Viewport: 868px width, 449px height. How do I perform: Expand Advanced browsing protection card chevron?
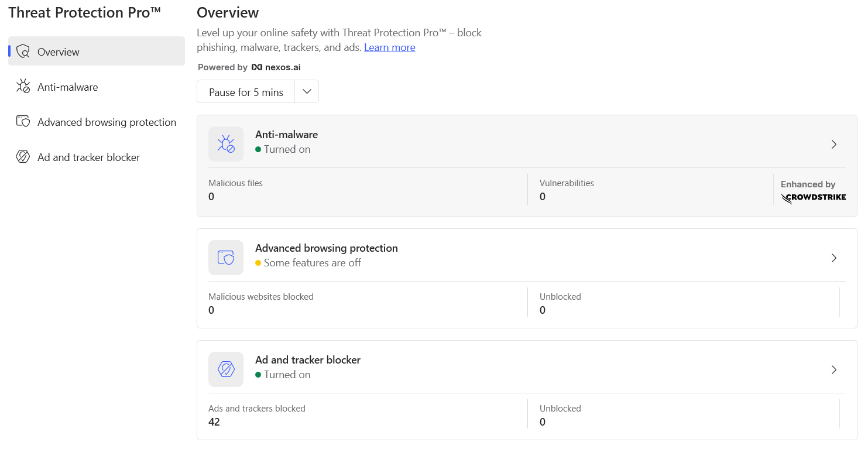pyautogui.click(x=834, y=258)
